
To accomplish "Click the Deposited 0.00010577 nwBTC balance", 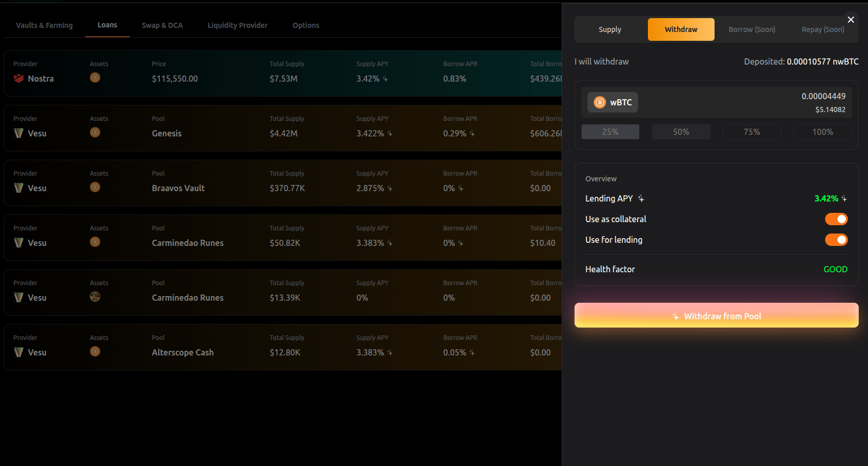I will (x=801, y=61).
